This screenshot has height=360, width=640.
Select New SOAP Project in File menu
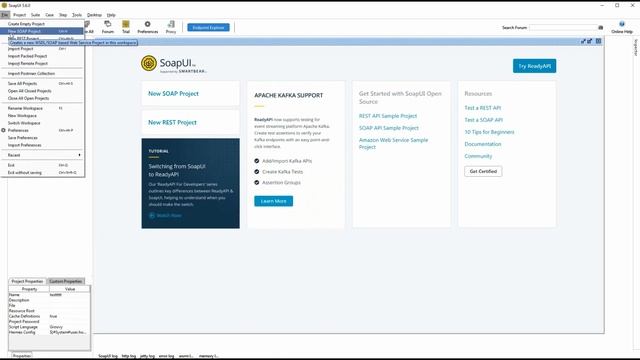(x=42, y=31)
